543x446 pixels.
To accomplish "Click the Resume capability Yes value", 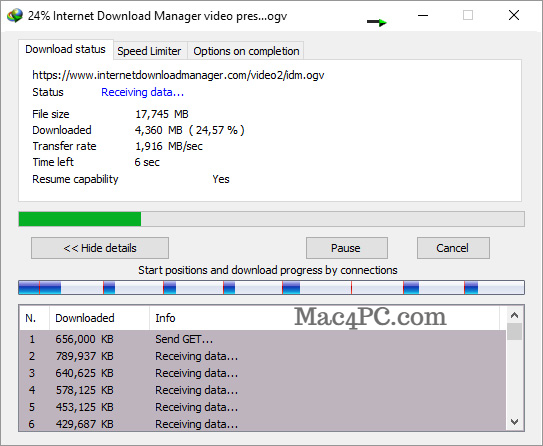I will click(x=221, y=179).
